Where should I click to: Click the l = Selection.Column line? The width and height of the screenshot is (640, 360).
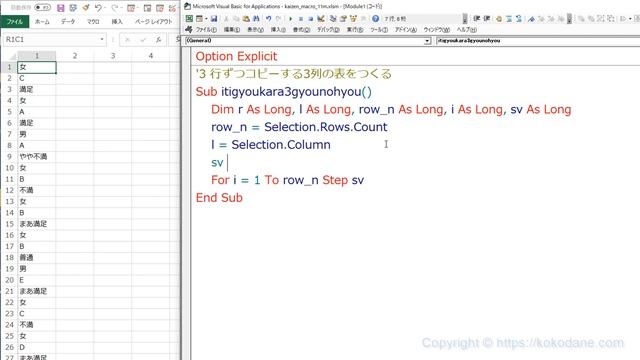pyautogui.click(x=271, y=145)
